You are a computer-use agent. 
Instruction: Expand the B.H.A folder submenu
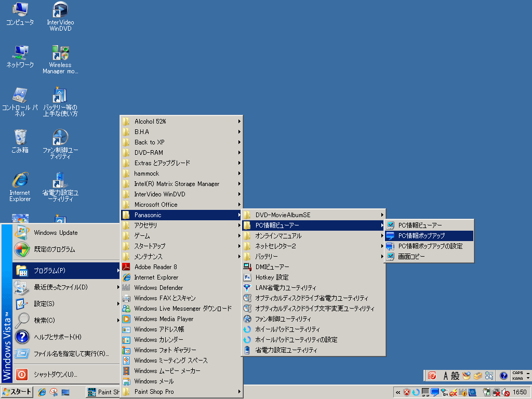[181, 131]
